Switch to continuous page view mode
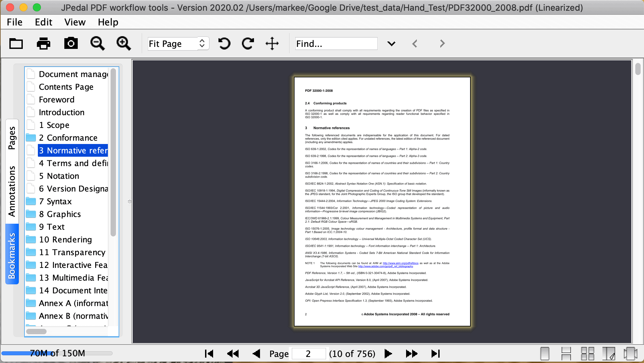This screenshot has height=363, width=644. click(566, 354)
